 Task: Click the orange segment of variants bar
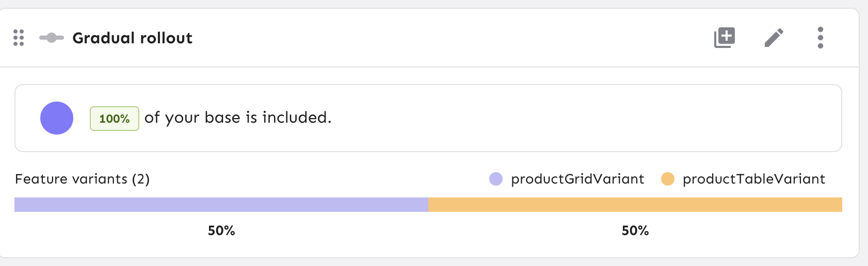[635, 205]
